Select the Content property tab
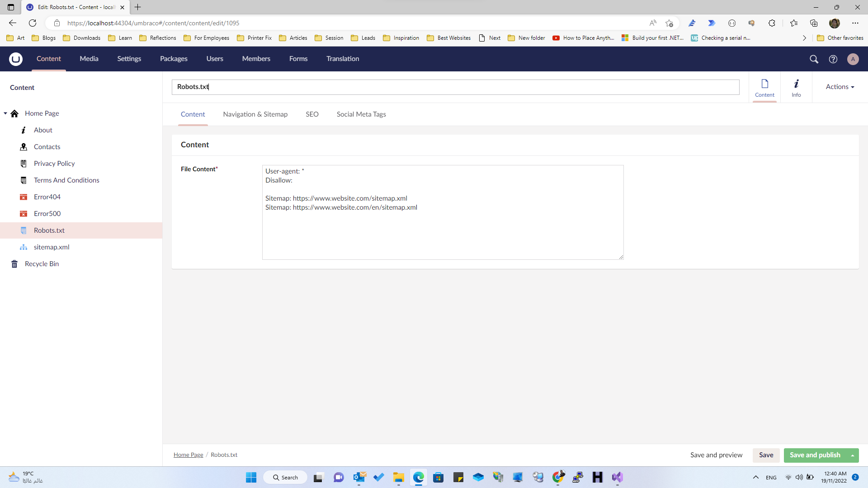The image size is (868, 488). pos(193,114)
